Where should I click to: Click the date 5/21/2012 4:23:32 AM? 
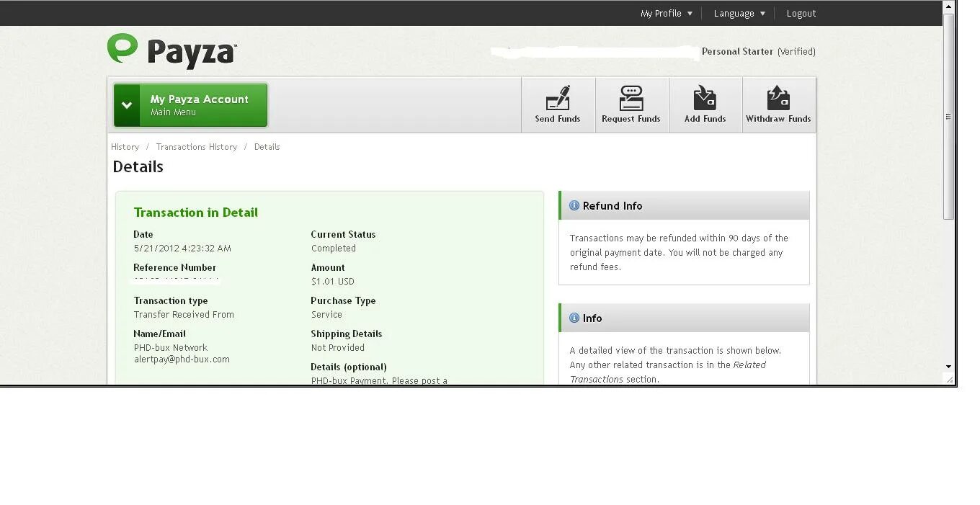tap(182, 248)
